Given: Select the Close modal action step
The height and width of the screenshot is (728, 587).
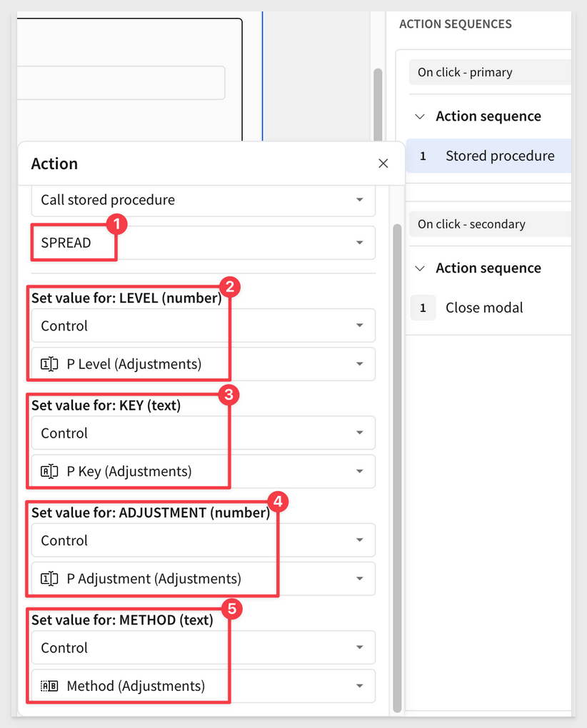Looking at the screenshot, I should pos(484,308).
